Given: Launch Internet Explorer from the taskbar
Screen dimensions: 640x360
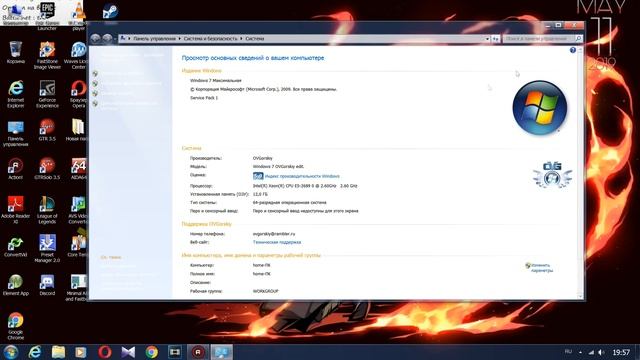Looking at the screenshot, I should coord(35,352).
